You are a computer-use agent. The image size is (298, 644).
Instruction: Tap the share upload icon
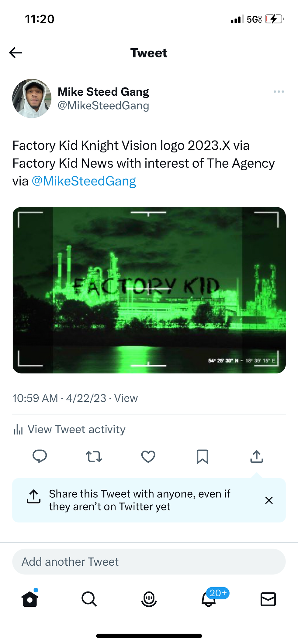coord(257,456)
